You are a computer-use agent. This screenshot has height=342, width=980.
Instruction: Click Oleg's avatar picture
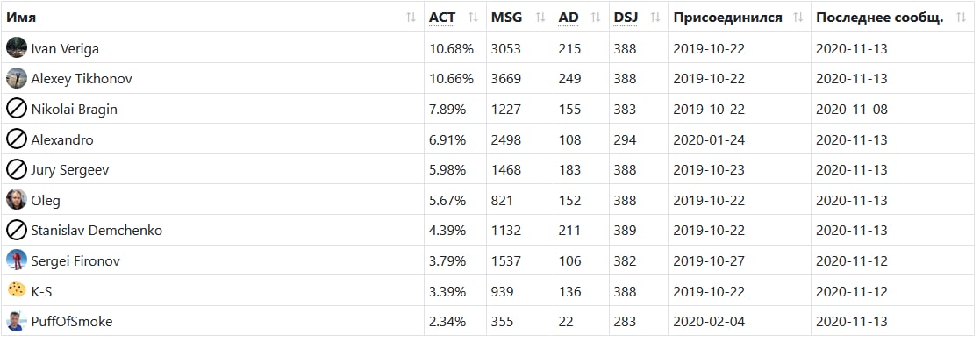coord(17,200)
